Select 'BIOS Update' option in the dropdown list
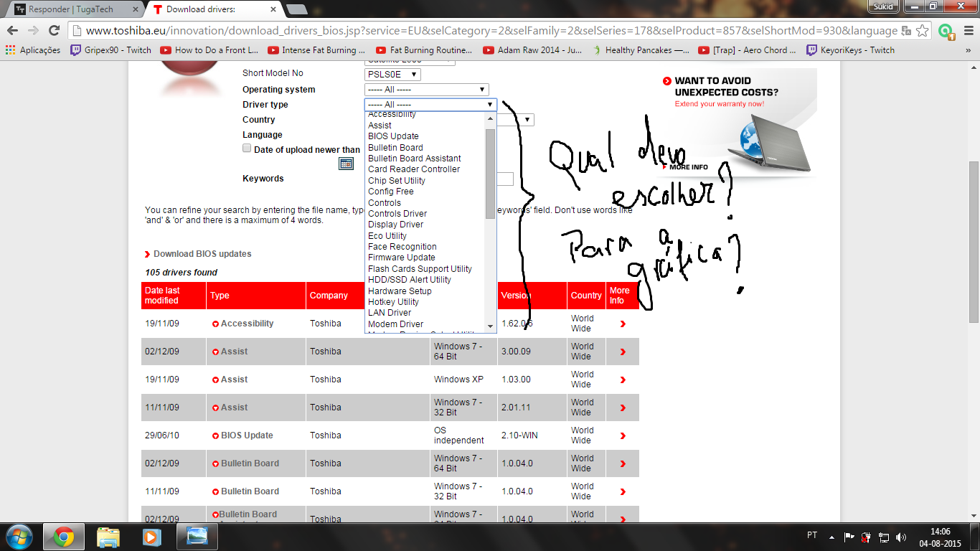 point(393,136)
